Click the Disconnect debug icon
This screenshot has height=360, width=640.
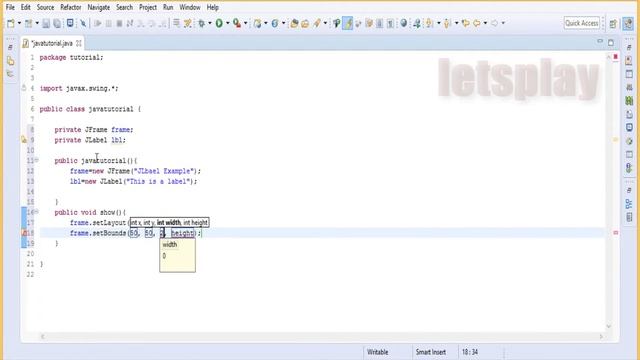coord(130,23)
